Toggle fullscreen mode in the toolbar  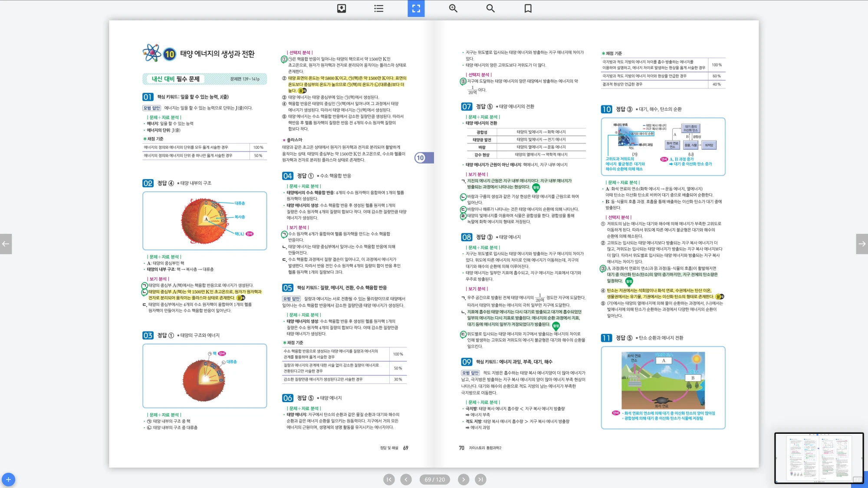pos(416,8)
